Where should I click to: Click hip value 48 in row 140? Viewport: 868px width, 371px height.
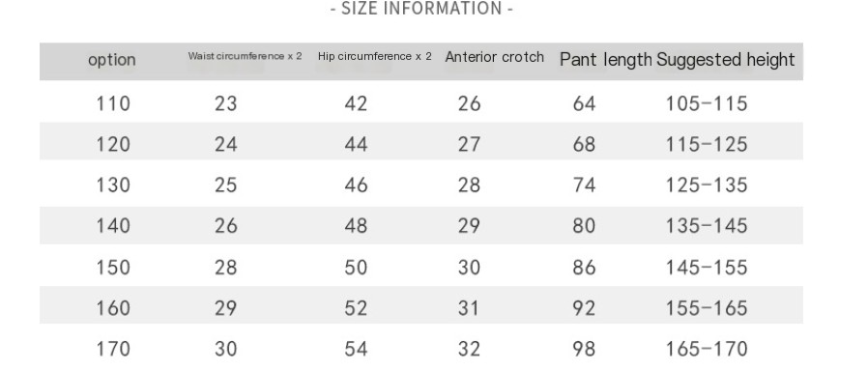click(x=356, y=225)
